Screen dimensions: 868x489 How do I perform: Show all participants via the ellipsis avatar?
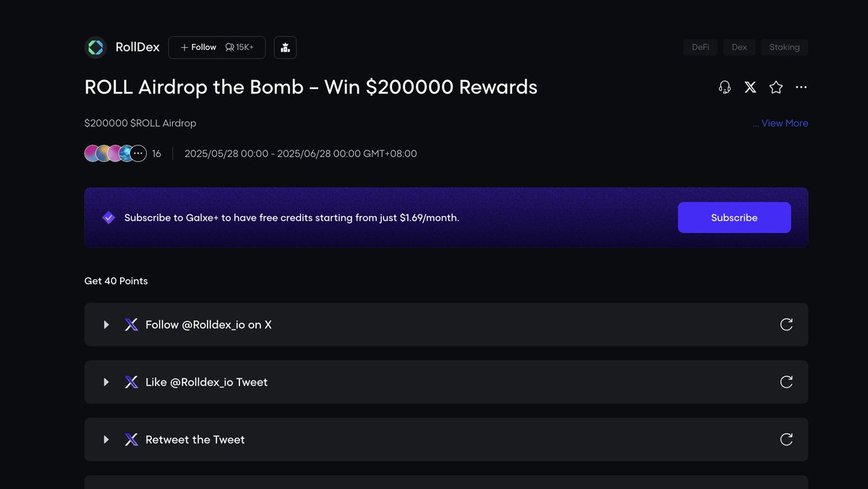click(x=138, y=153)
